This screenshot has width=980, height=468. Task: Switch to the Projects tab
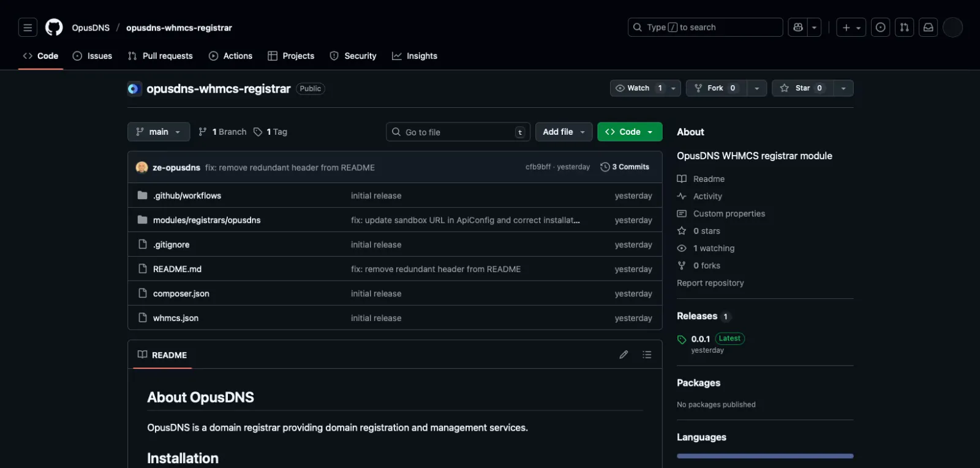click(x=291, y=56)
